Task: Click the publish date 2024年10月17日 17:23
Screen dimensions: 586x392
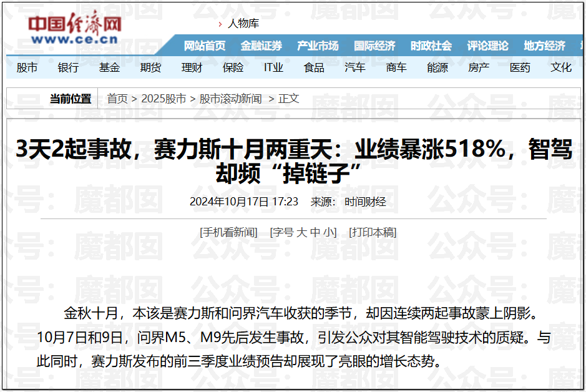Action: coord(243,202)
